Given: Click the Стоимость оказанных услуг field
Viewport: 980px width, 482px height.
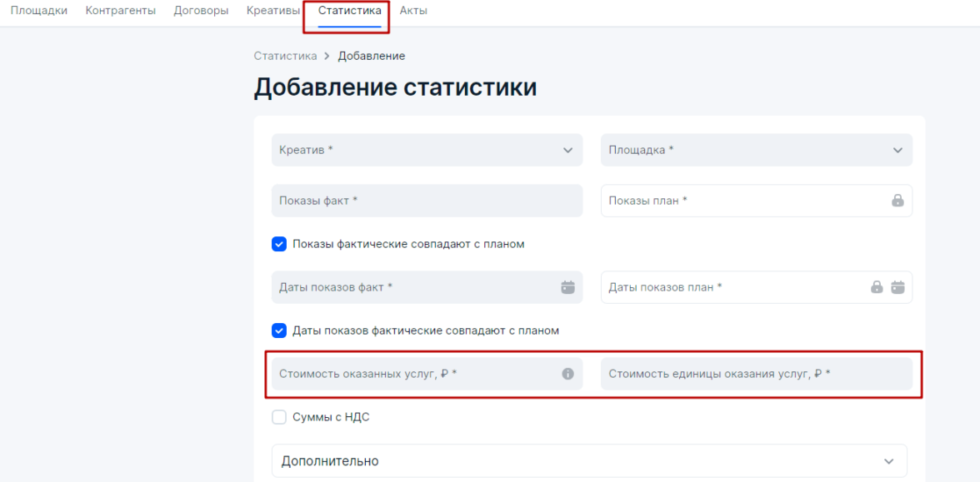Looking at the screenshot, I should (x=427, y=374).
